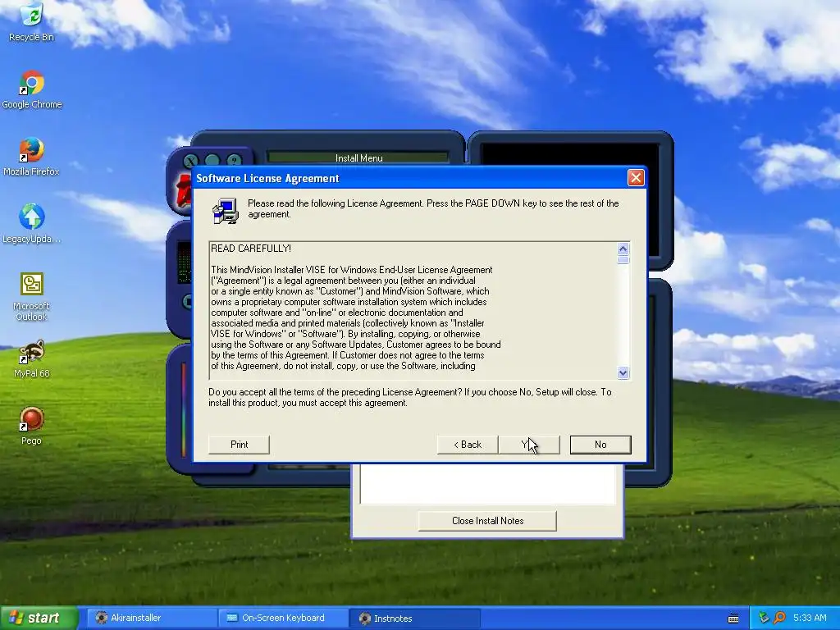
Task: Click the READ CAREFULLY! line in license
Action: coord(251,249)
